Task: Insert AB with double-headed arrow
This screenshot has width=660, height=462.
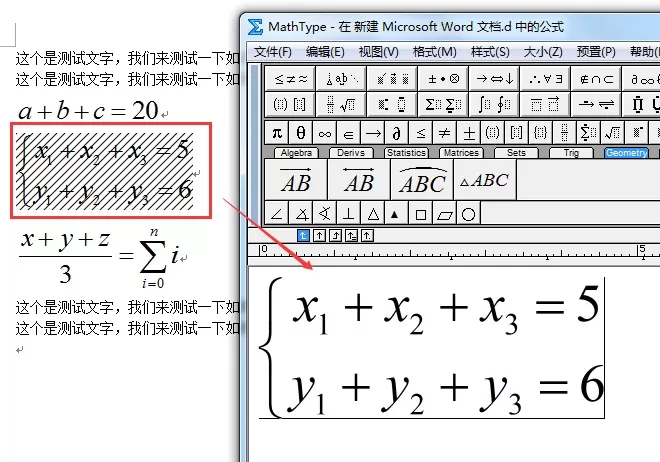Action: (359, 179)
